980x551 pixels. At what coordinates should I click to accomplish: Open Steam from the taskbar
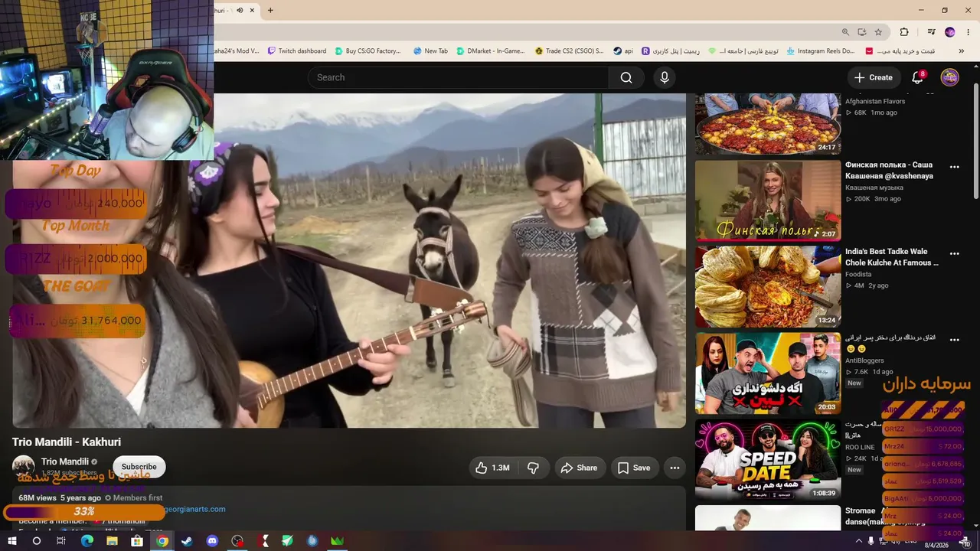click(x=187, y=541)
